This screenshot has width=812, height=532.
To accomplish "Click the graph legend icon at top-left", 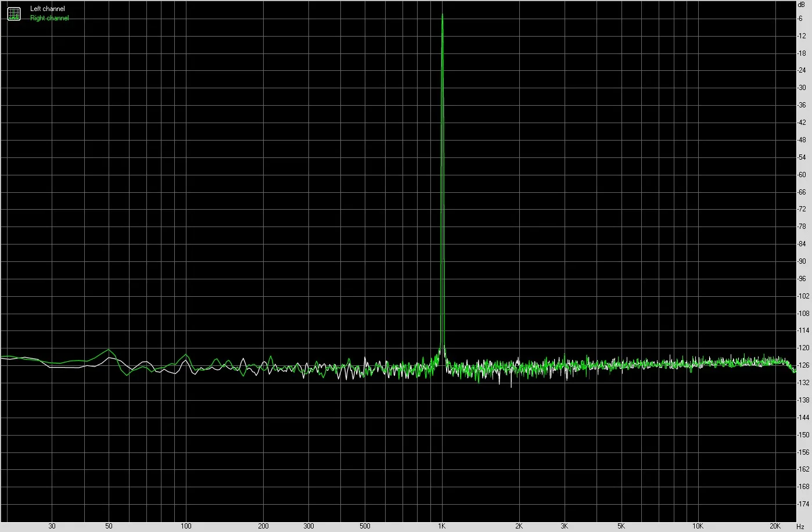I will 13,13.
